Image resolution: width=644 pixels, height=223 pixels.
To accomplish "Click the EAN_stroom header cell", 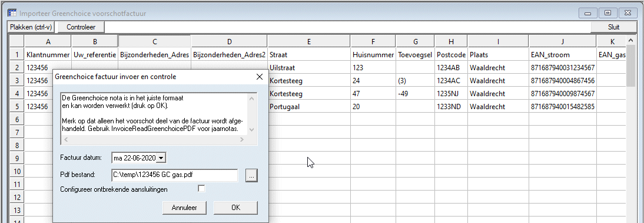I will point(563,54).
